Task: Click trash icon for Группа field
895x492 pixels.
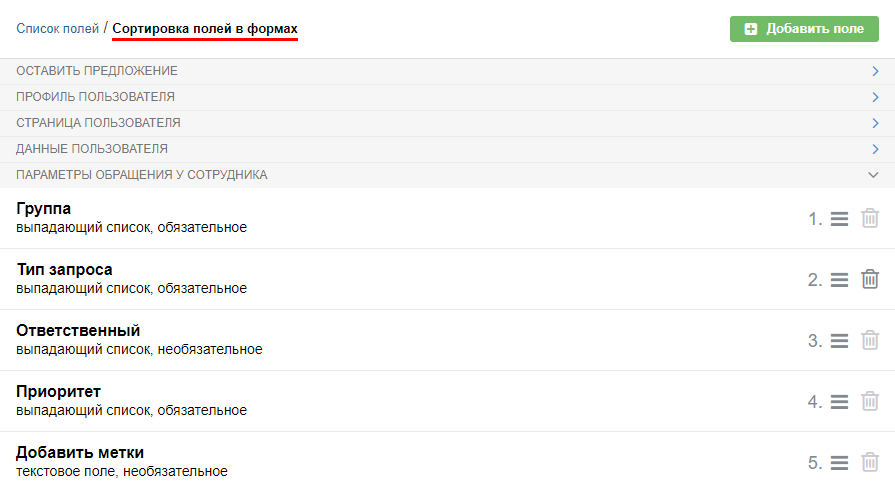Action: tap(870, 218)
